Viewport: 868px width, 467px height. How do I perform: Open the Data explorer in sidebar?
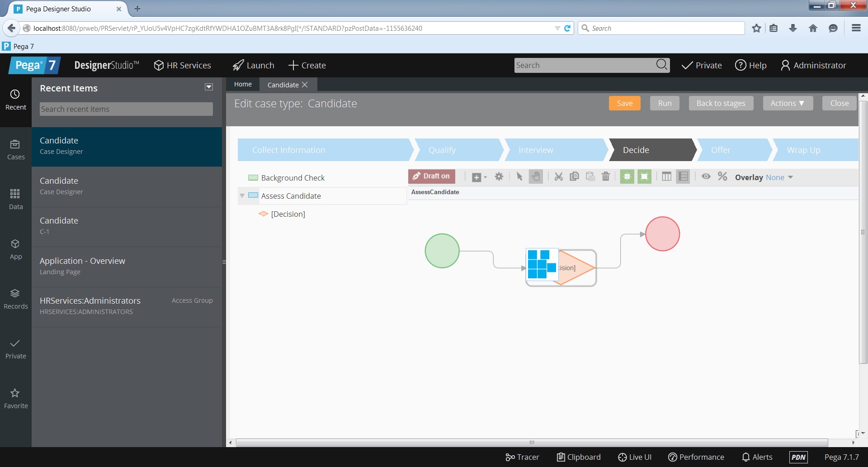click(15, 200)
